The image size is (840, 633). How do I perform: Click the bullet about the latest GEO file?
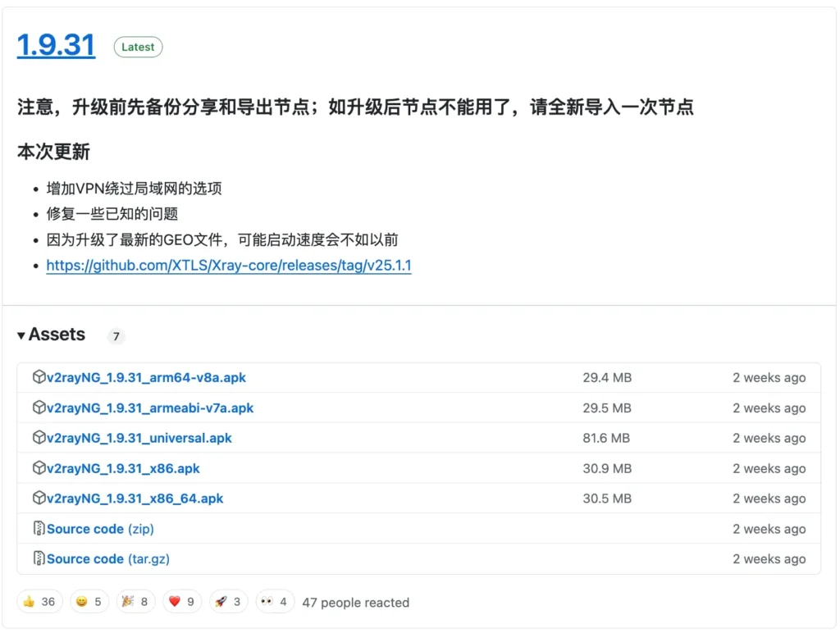coord(222,240)
